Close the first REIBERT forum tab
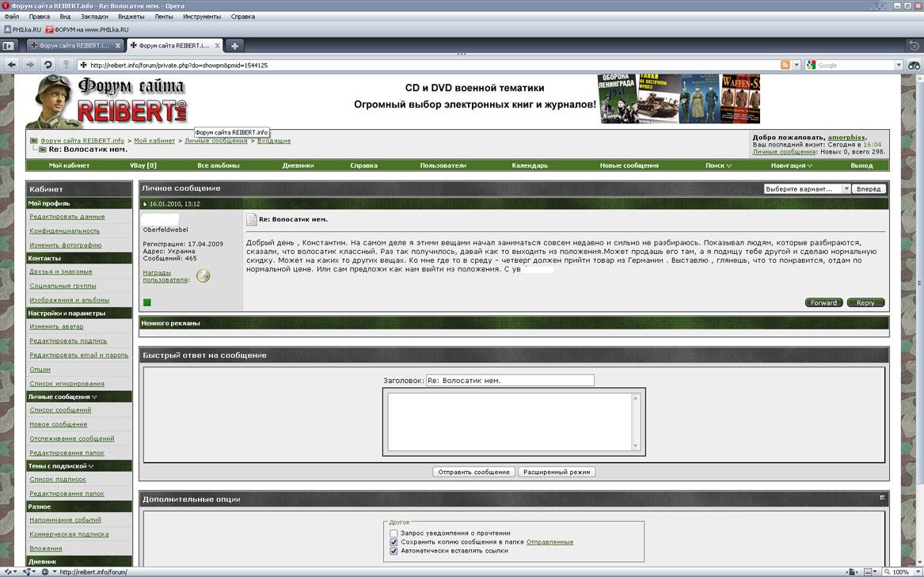The height and width of the screenshot is (577, 924). [x=118, y=45]
